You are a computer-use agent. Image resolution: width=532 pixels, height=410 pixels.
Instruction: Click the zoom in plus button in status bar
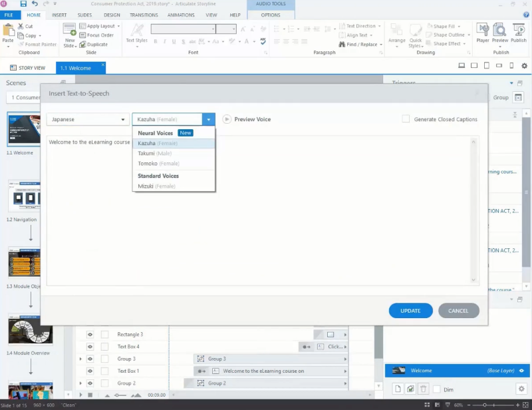(518, 405)
